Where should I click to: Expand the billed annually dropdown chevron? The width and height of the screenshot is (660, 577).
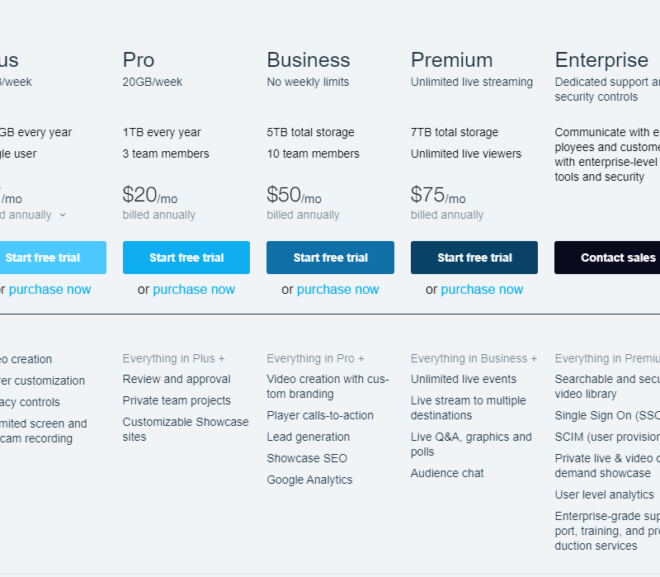coord(63,215)
